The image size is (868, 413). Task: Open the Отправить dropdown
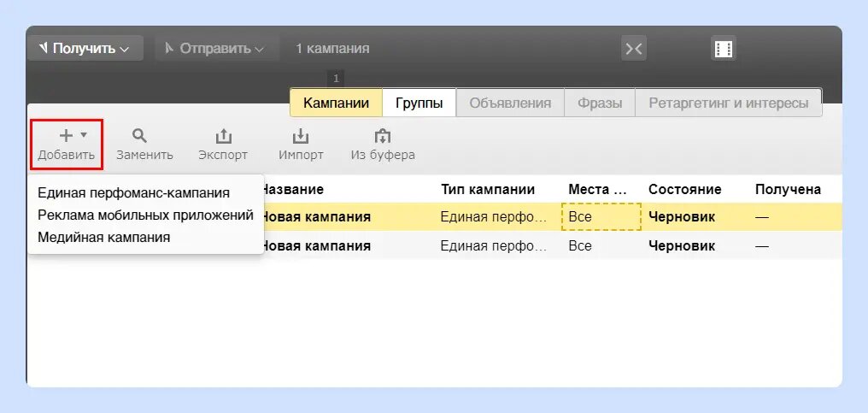tap(216, 48)
